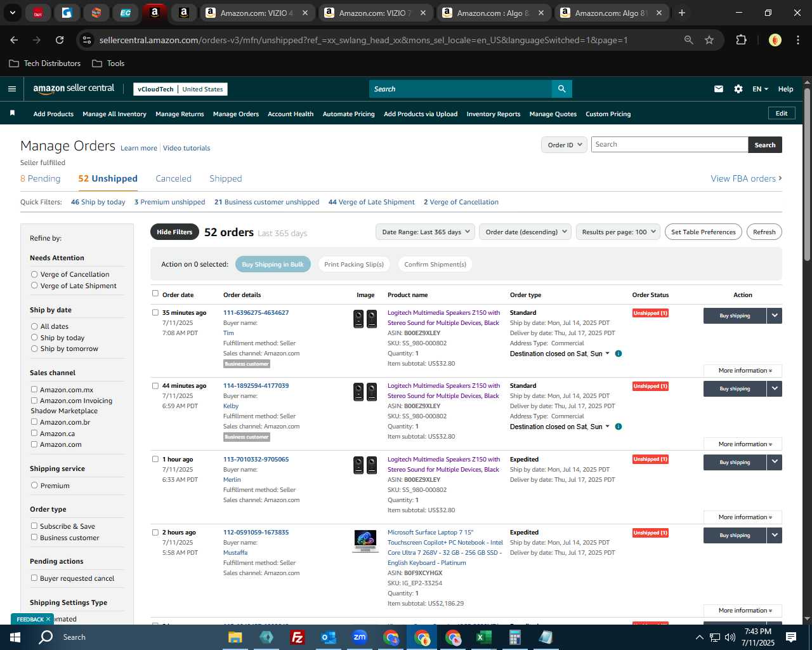This screenshot has height=650, width=812.
Task: Select Verge of Cancellation radio filter
Action: tap(34, 274)
